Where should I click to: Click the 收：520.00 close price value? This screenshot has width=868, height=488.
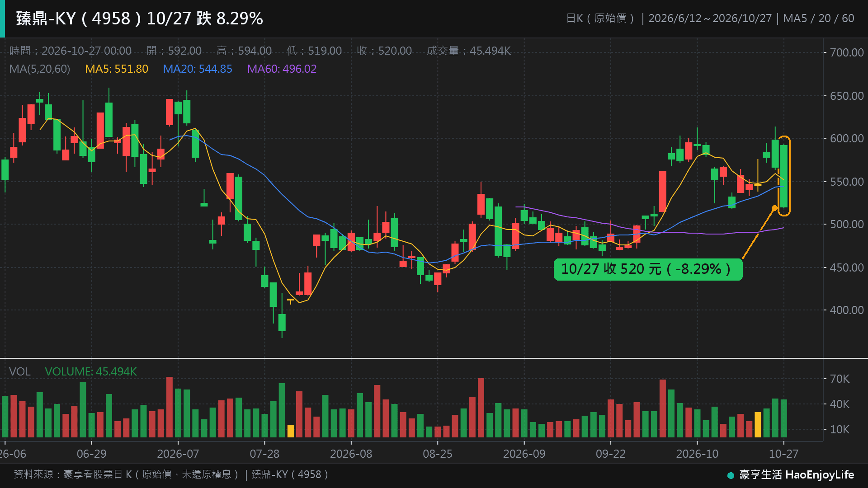tap(384, 51)
